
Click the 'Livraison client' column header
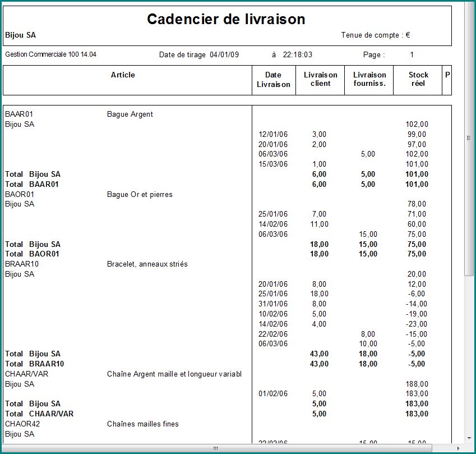pos(321,79)
